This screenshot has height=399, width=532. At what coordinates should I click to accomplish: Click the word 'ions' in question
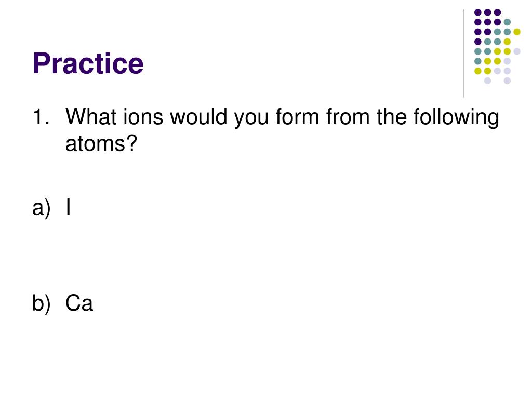pos(143,117)
